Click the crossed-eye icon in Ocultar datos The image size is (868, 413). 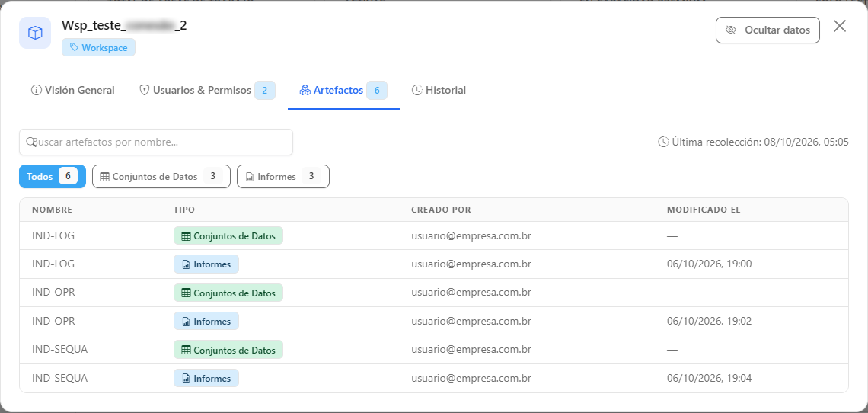point(731,30)
